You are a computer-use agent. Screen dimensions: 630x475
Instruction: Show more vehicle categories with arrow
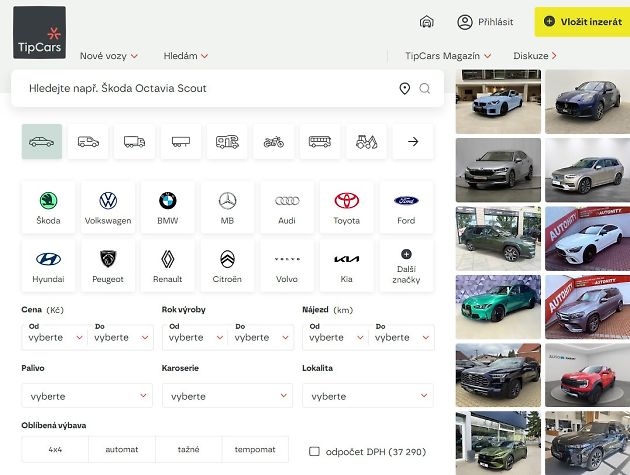click(413, 141)
